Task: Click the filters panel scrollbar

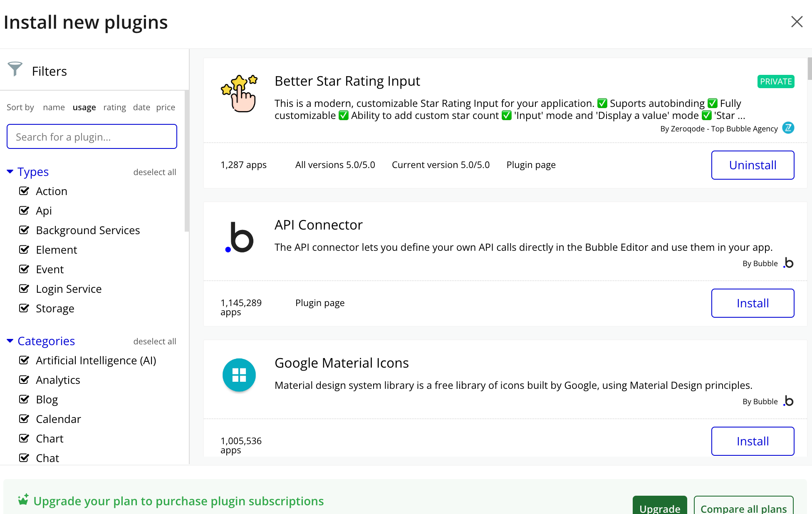Action: tap(187, 161)
